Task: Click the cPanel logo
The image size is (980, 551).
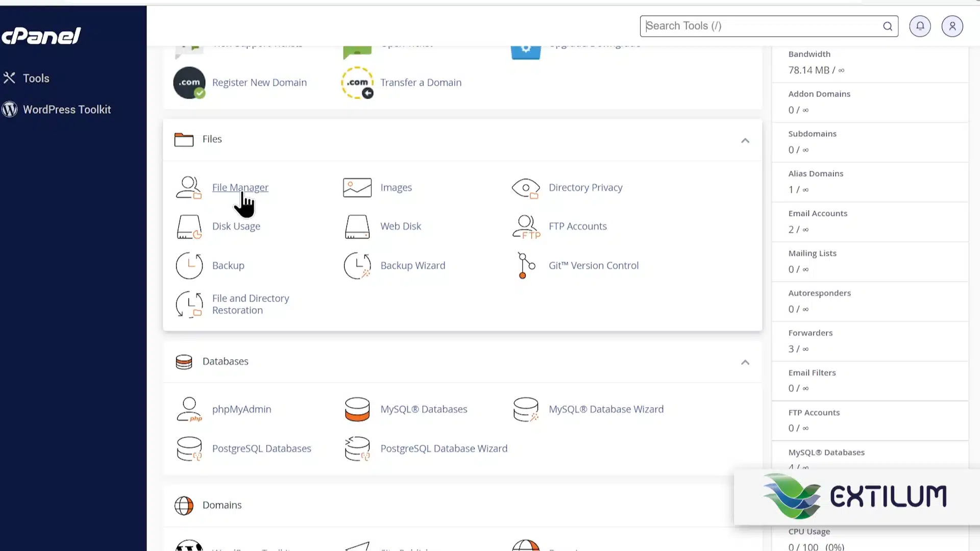Action: [41, 36]
